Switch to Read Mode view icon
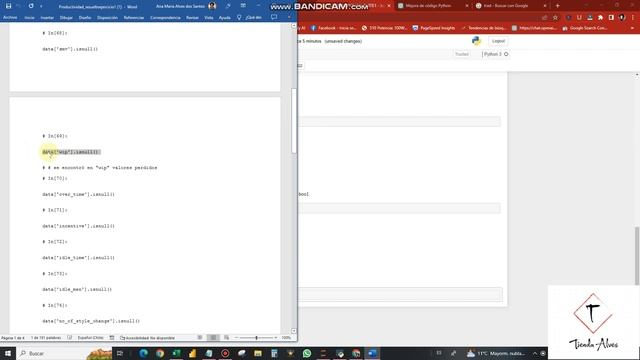The width and height of the screenshot is (640, 360). (x=200, y=338)
